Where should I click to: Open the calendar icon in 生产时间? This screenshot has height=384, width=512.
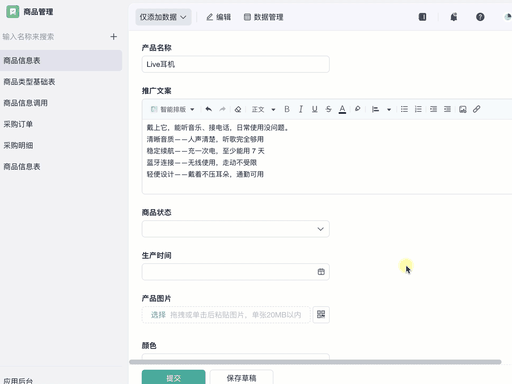coord(321,272)
